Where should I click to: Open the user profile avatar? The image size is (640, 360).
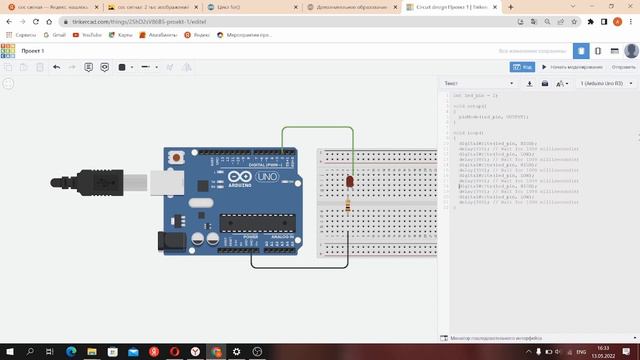tap(631, 51)
